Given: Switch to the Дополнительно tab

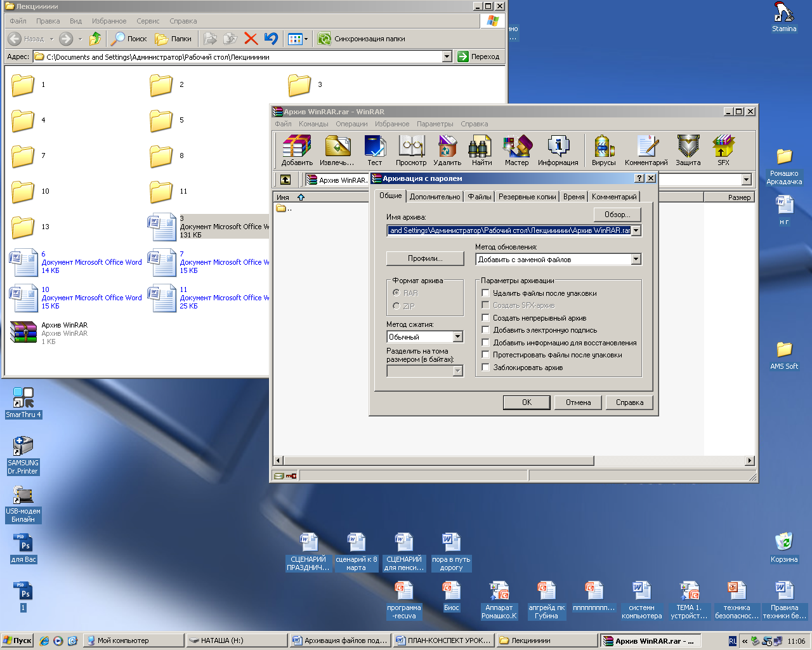Looking at the screenshot, I should [x=435, y=197].
